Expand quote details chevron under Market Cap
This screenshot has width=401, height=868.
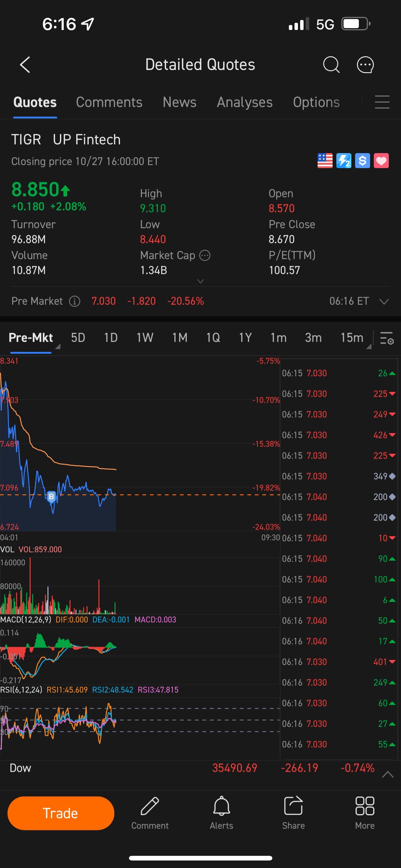(x=200, y=281)
